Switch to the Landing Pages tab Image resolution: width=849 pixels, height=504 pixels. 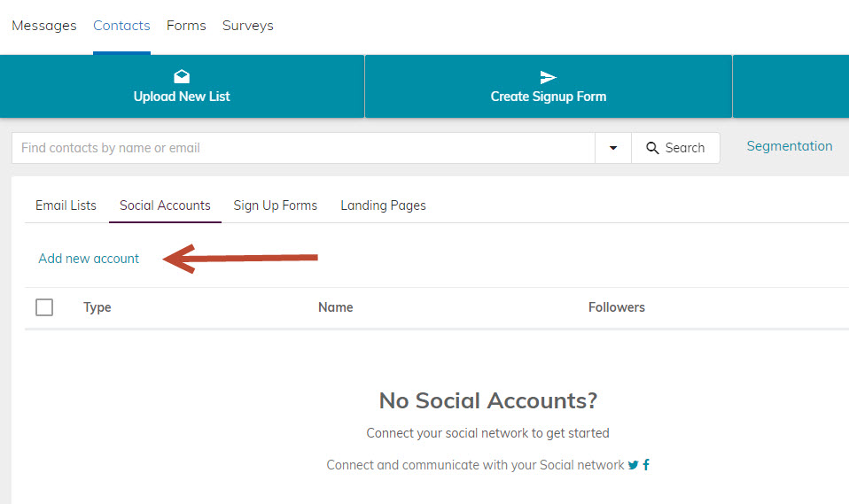(x=383, y=205)
